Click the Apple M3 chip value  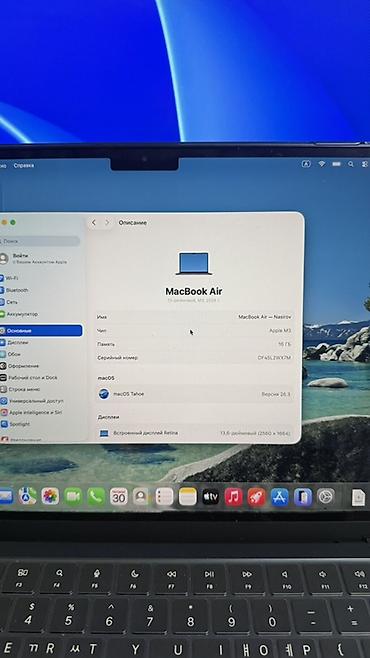click(x=280, y=331)
